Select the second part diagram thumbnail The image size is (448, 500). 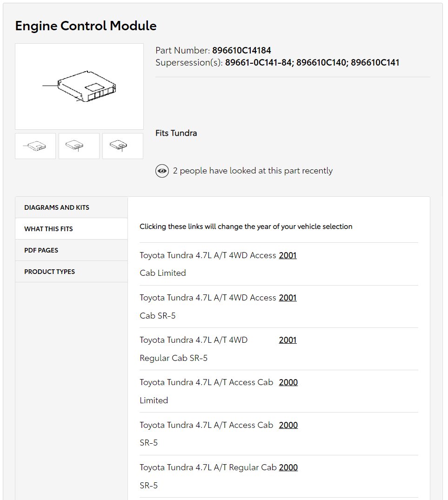pyautogui.click(x=79, y=146)
